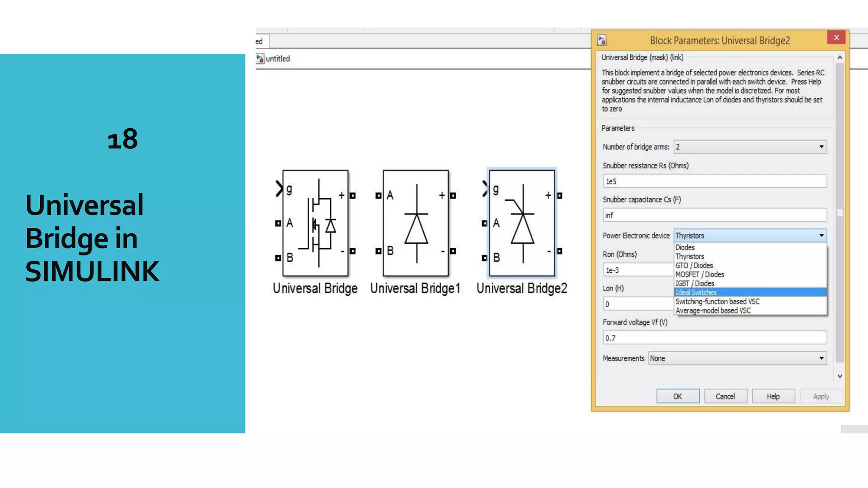The width and height of the screenshot is (868, 488).
Task: Click the gate port g of Universal Bridge
Action: [x=279, y=189]
